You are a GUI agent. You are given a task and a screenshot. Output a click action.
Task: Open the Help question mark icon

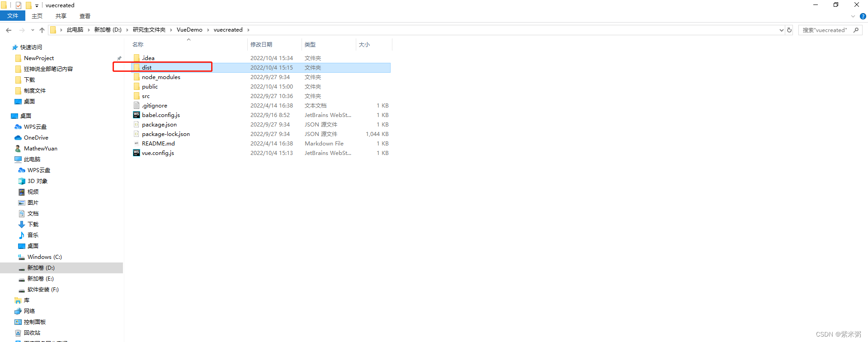coord(863,16)
